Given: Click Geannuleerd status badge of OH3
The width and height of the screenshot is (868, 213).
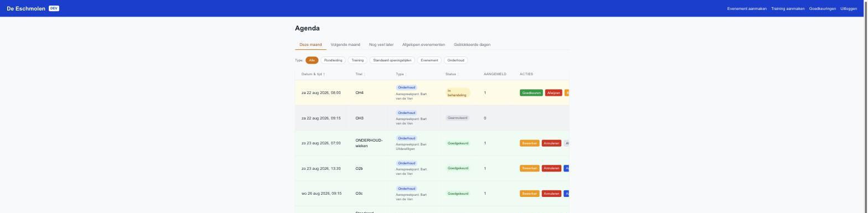Looking at the screenshot, I should coord(458,118).
